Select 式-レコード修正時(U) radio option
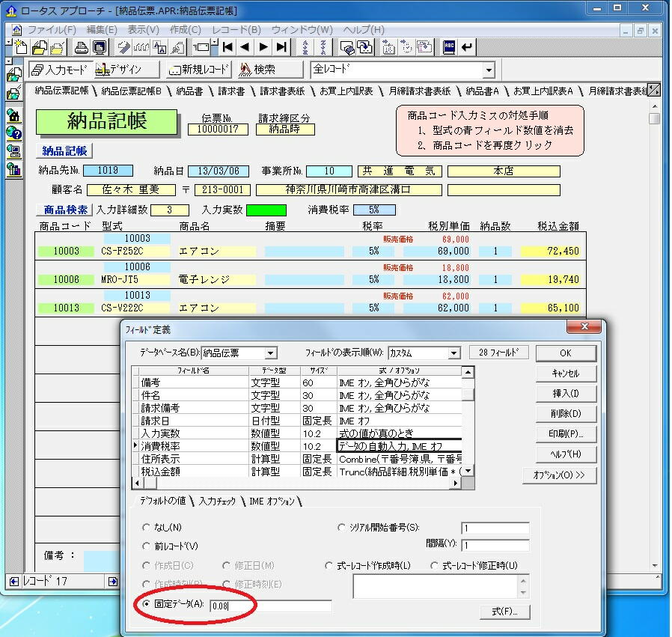The width and height of the screenshot is (672, 637). pos(434,565)
